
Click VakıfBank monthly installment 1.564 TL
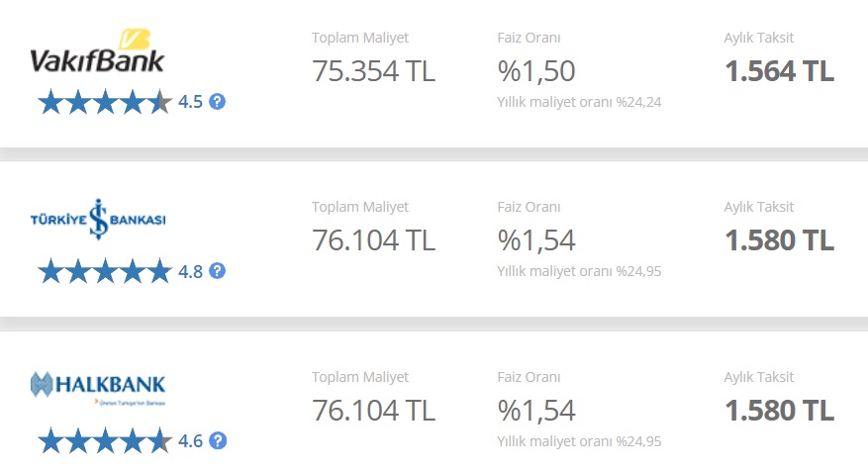779,71
